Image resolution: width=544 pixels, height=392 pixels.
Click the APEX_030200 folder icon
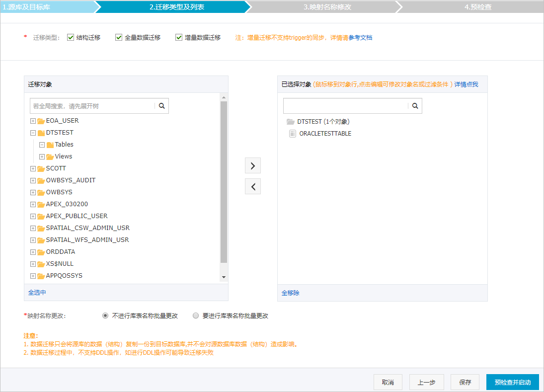pyautogui.click(x=41, y=204)
